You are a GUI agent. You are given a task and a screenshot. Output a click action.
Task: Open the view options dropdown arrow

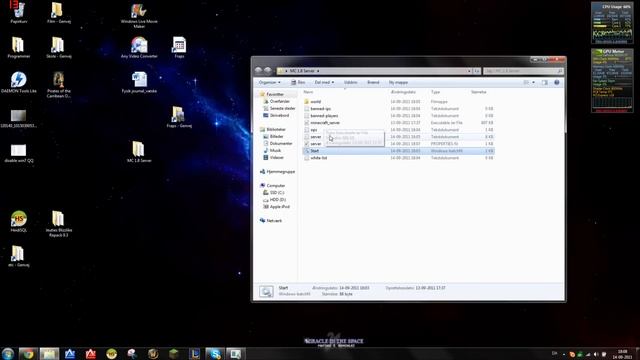tap(533, 82)
